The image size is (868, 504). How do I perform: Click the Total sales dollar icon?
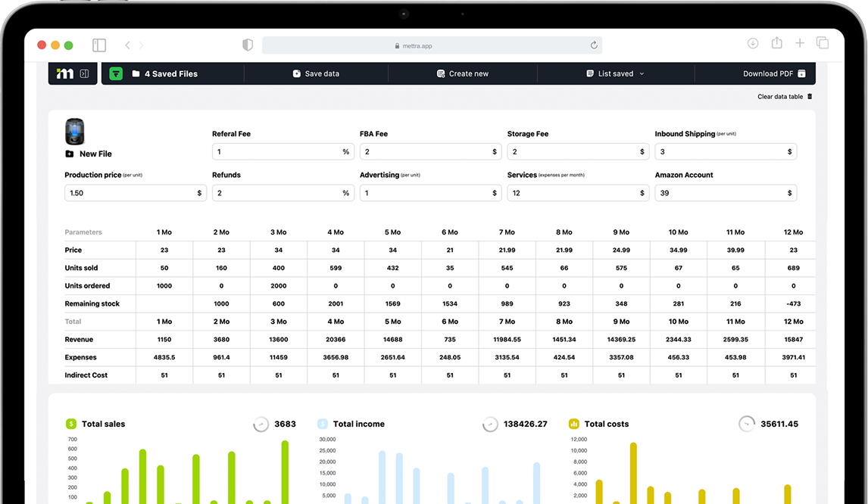coord(71,424)
